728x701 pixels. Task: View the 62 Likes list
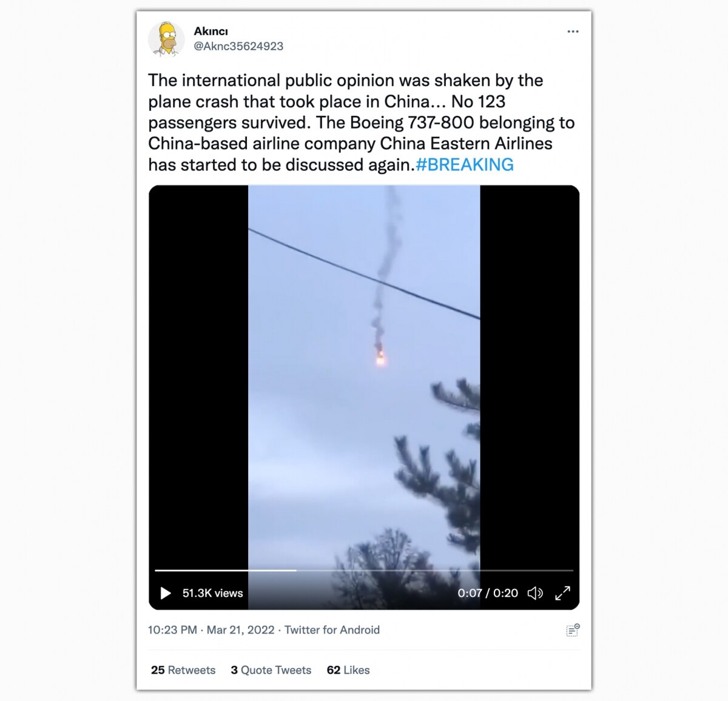pos(348,670)
